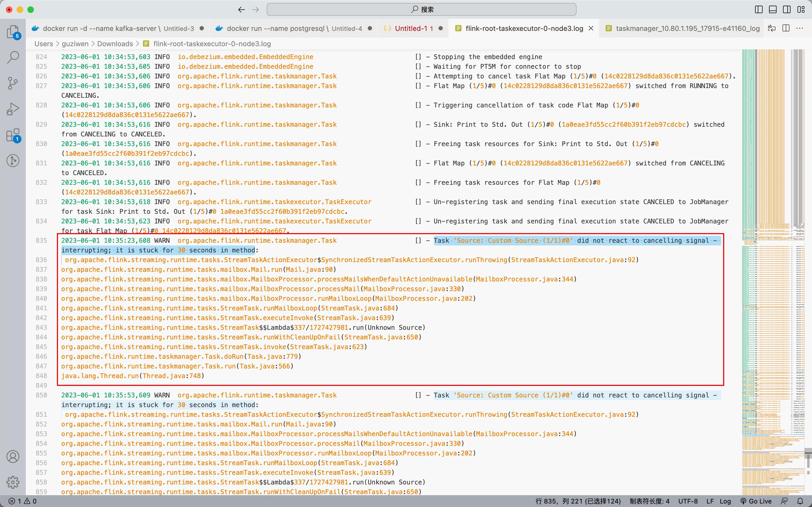Open the Search view in activity bar
Screen dimensions: 812x507
pos(13,57)
